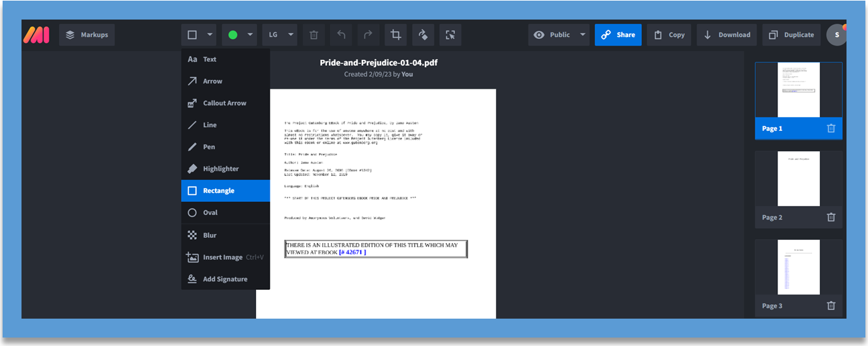Image resolution: width=868 pixels, height=346 pixels.
Task: Click the paint bucket fill icon
Action: [423, 35]
